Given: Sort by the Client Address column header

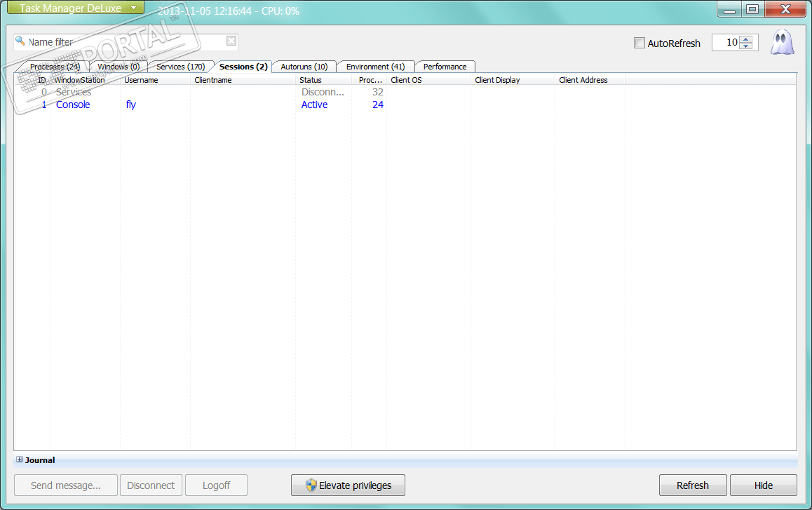Looking at the screenshot, I should pos(590,80).
